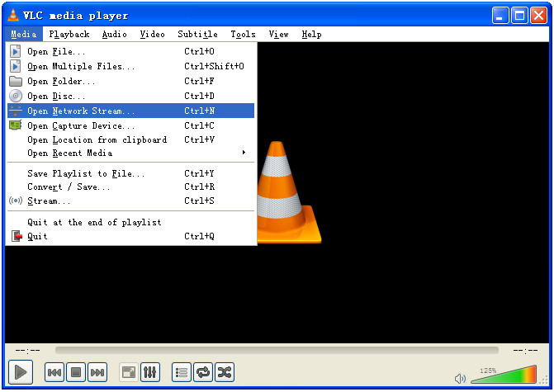The height and width of the screenshot is (392, 554).
Task: Toggle loop repeat mode button
Action: click(x=203, y=372)
